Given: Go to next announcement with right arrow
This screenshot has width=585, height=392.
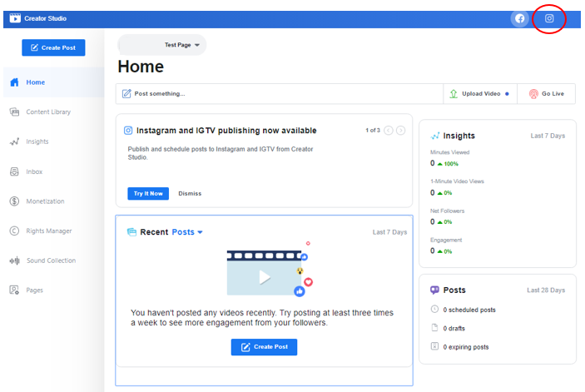Looking at the screenshot, I should (x=401, y=130).
